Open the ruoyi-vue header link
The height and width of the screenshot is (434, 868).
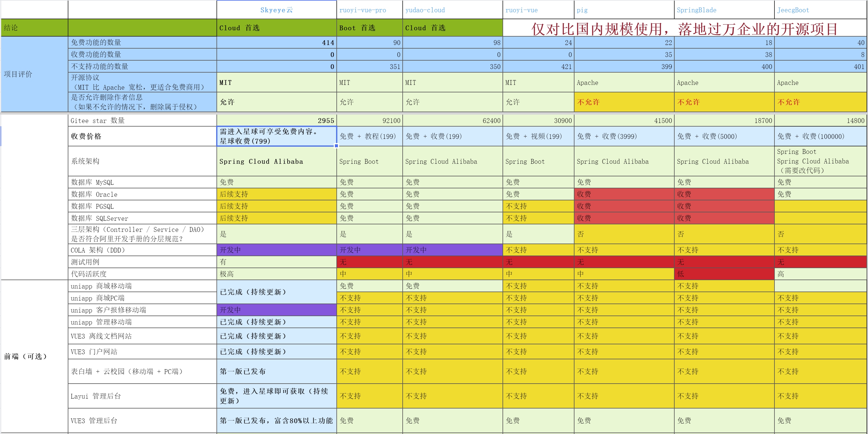[521, 10]
